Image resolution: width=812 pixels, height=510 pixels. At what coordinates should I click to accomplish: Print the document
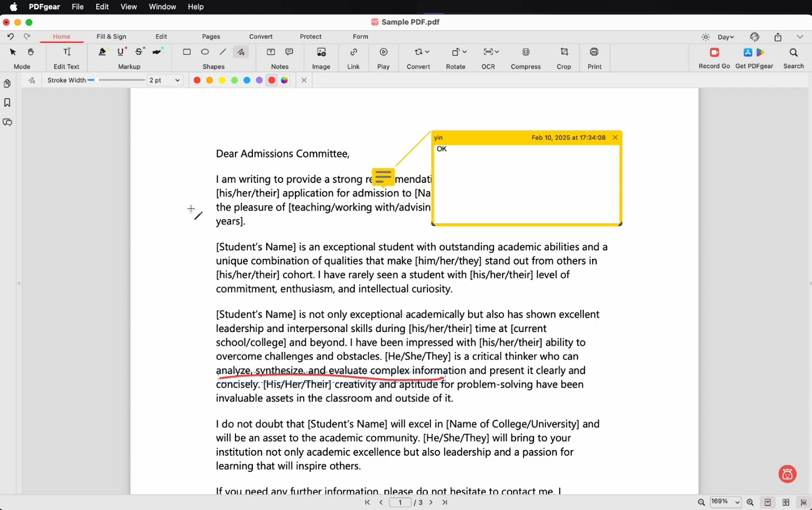click(594, 52)
